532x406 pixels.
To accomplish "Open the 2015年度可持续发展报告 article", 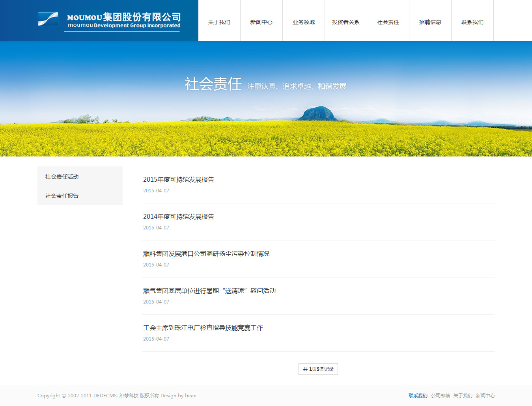I will (x=179, y=180).
